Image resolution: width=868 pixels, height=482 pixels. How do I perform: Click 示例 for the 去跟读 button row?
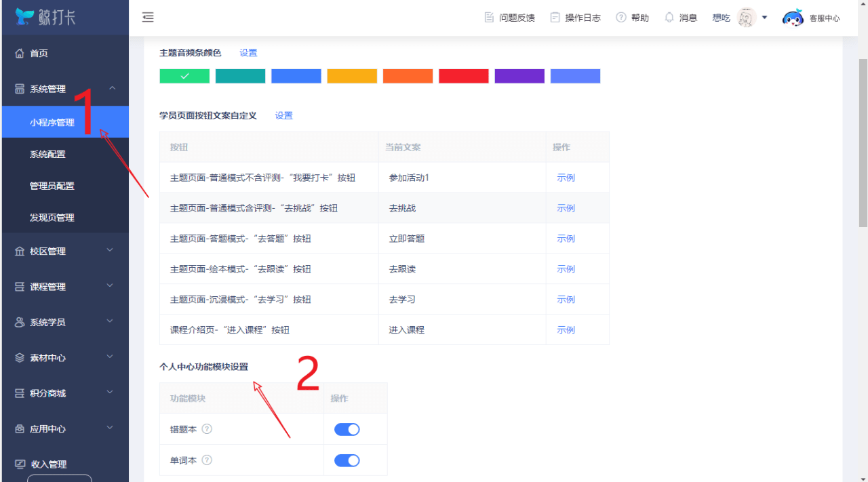click(566, 269)
